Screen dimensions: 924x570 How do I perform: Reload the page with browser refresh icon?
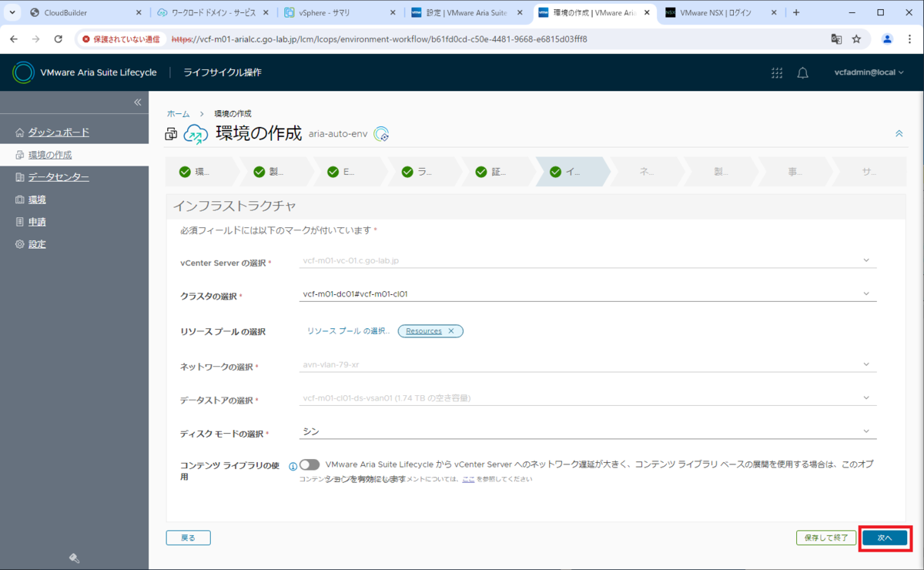click(x=59, y=39)
